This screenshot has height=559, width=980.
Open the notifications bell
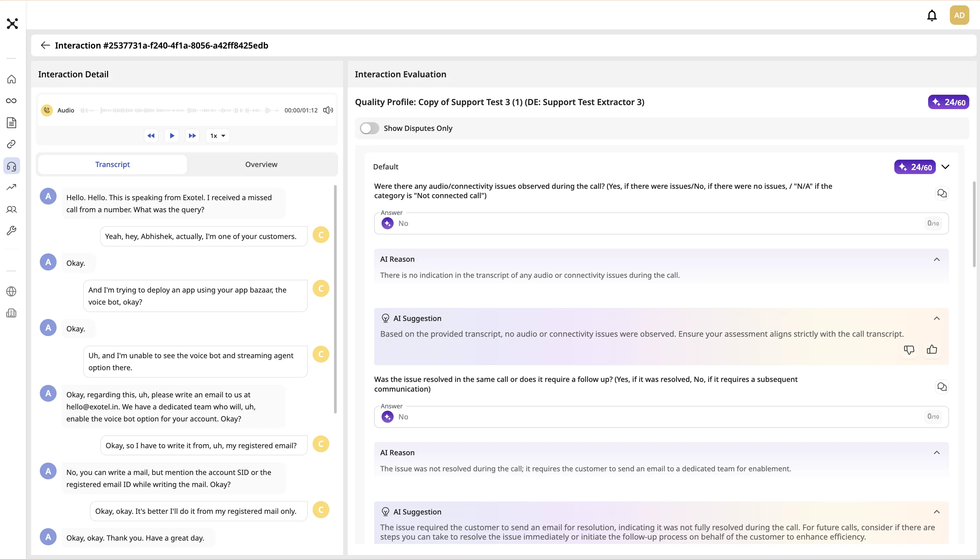(931, 15)
